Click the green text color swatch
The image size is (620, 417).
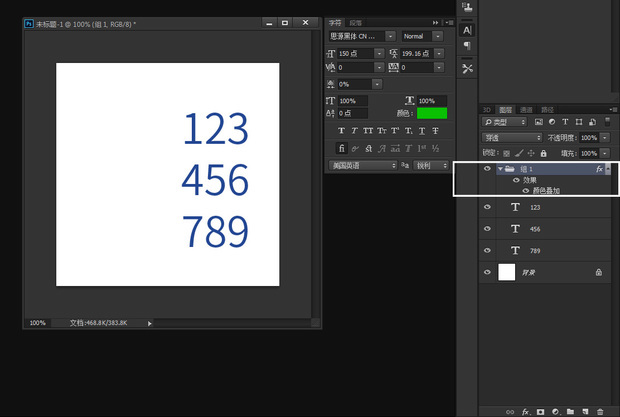point(432,113)
